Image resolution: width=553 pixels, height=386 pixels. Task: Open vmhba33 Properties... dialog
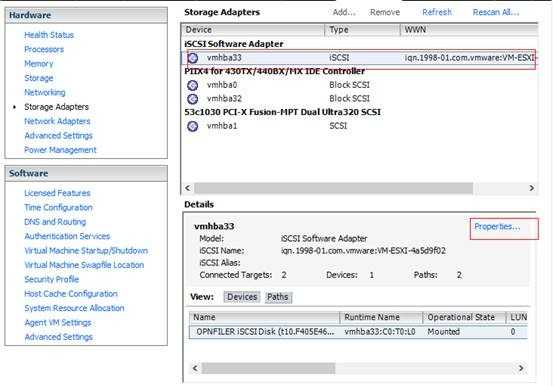(497, 227)
